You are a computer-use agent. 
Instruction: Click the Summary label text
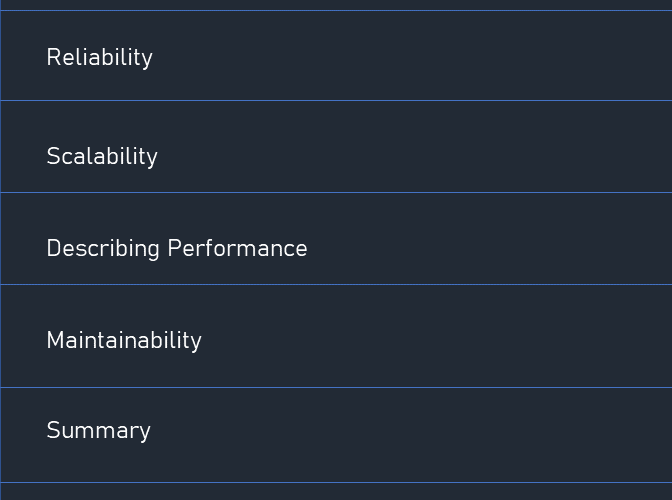[x=99, y=430]
